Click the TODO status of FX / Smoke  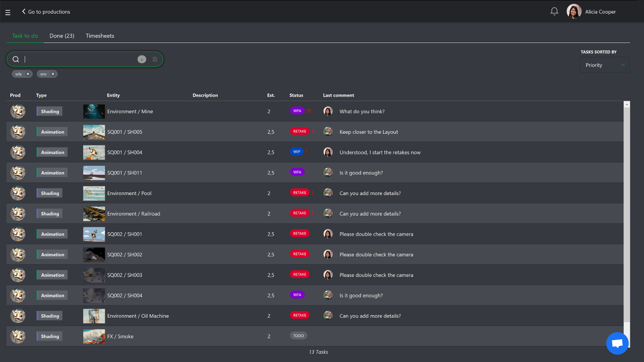(x=298, y=336)
